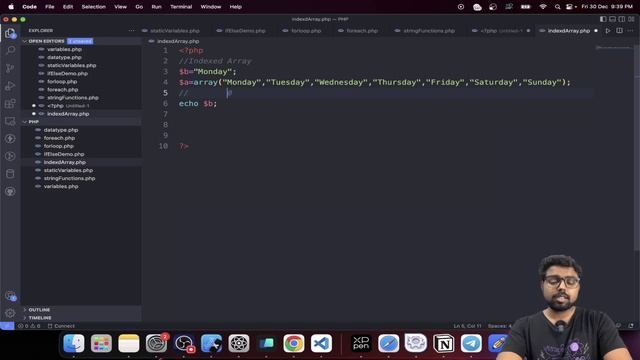This screenshot has height=360, width=640.
Task: Open the Thunder Client lightning icon
Action: pos(10,139)
